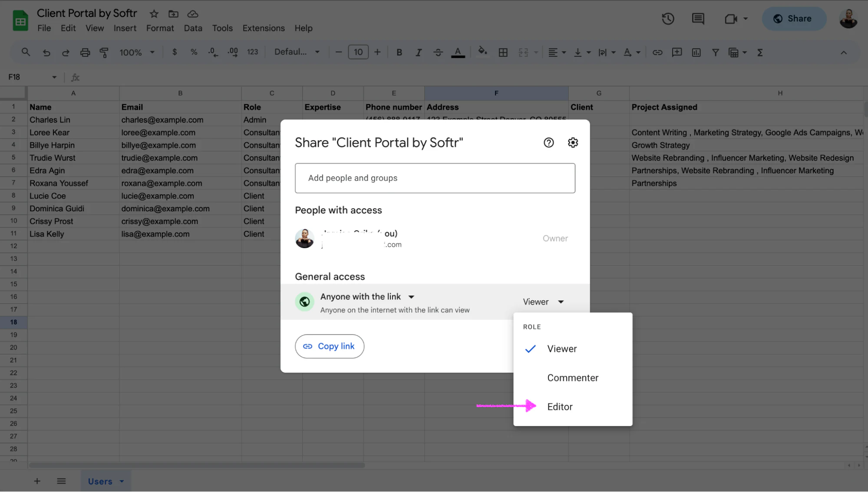Toggle strikethrough formatting

438,52
